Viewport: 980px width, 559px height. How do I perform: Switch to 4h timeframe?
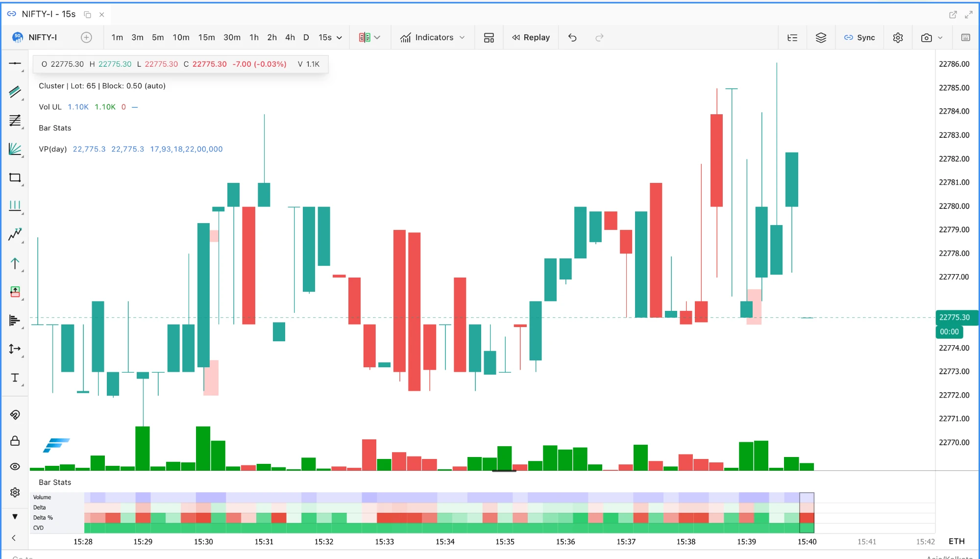coord(290,37)
